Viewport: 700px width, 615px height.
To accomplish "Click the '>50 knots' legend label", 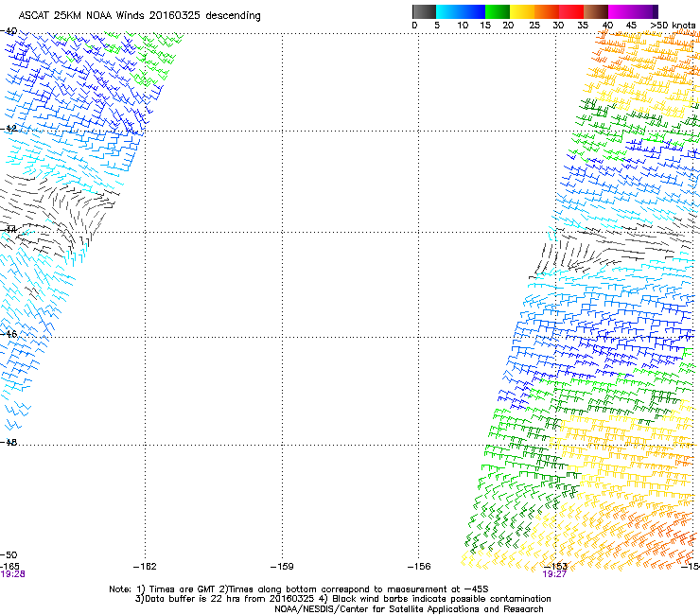I will (673, 26).
